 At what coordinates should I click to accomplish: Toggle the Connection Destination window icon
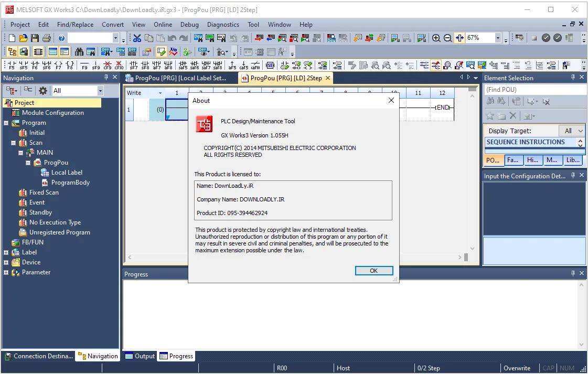24,51
